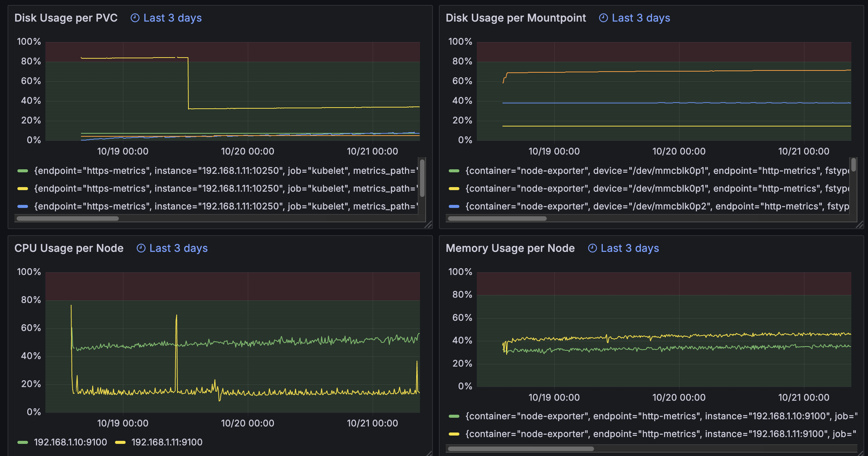
Task: Open Disk Usage per Mountpoint panel title menu
Action: (516, 18)
